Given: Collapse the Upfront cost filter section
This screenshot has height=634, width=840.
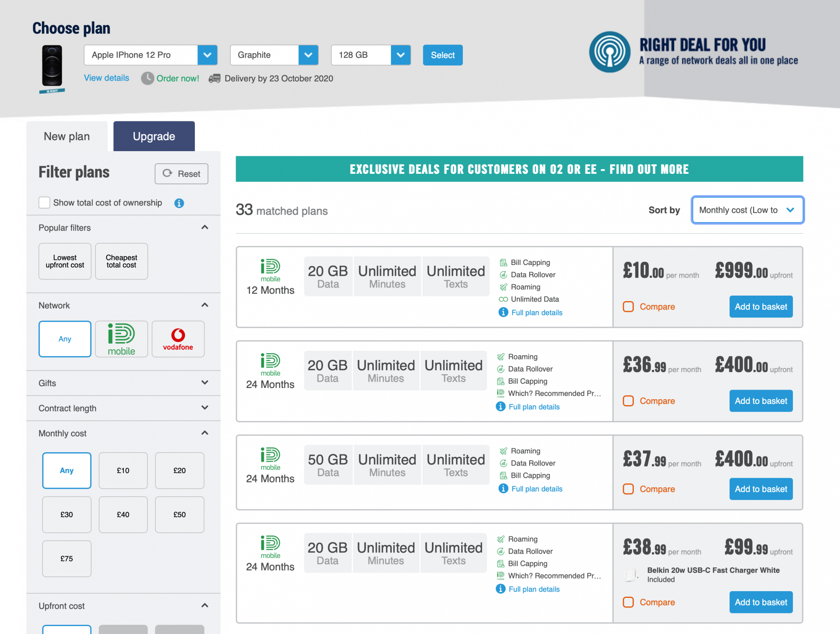Looking at the screenshot, I should point(205,605).
